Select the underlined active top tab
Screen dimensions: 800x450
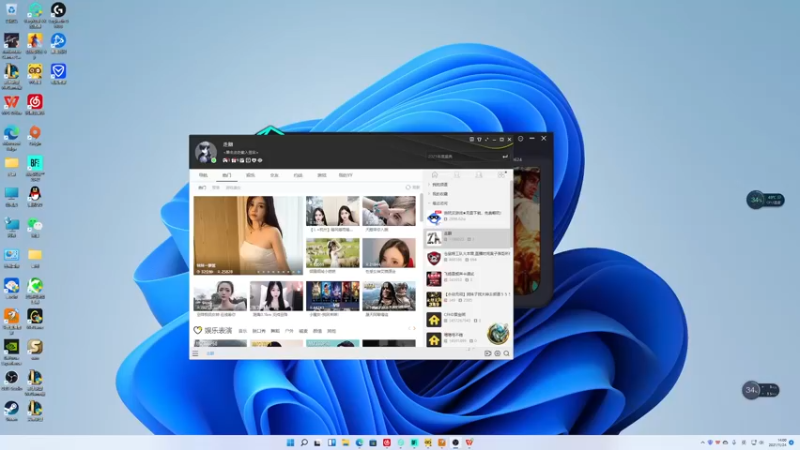pyautogui.click(x=227, y=175)
